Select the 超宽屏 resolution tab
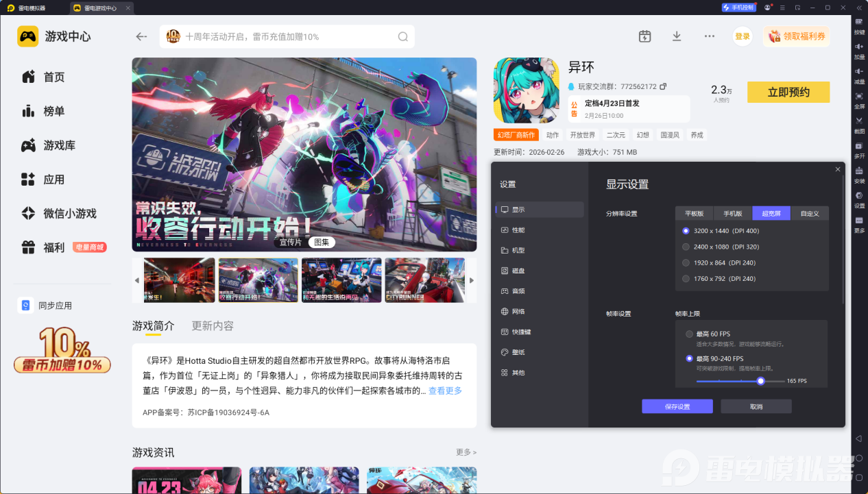Image resolution: width=868 pixels, height=494 pixels. tap(771, 213)
